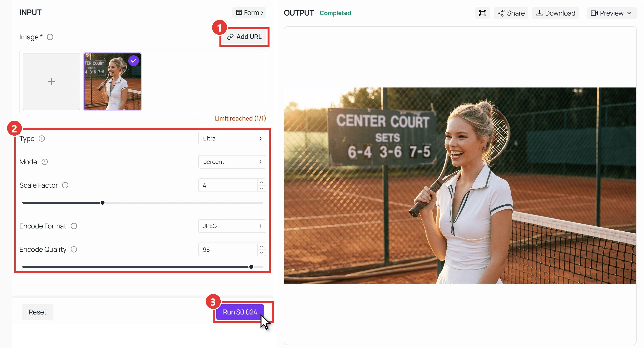The width and height of the screenshot is (644, 348).
Task: Increase Scale Factor with the up arrow
Action: click(261, 182)
